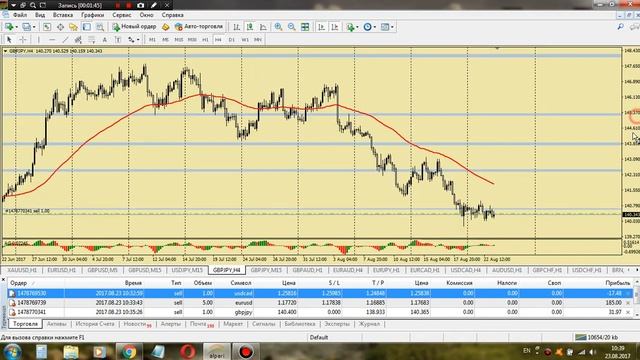Sort orders by the Прибыль column header
The width and height of the screenshot is (640, 360).
click(x=618, y=283)
